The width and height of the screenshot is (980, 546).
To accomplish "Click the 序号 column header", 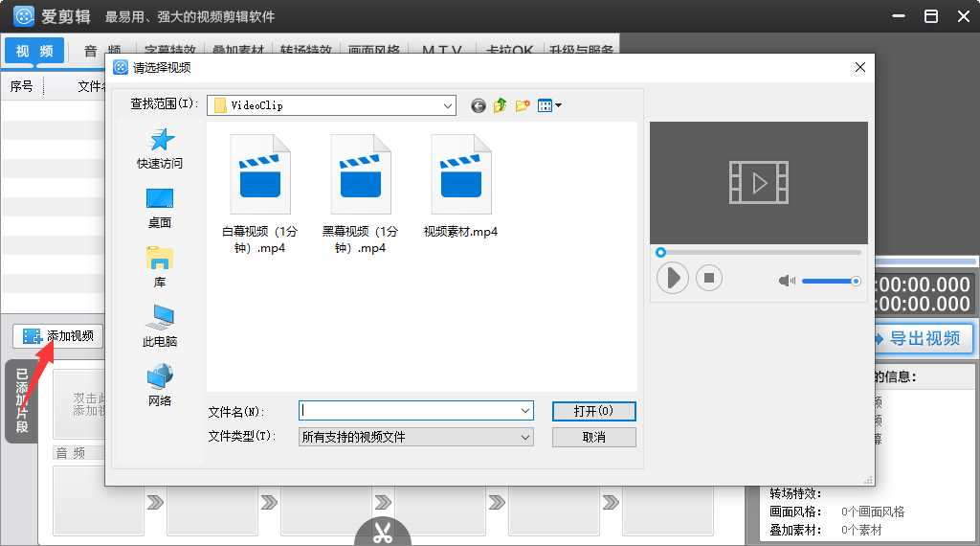I will pyautogui.click(x=22, y=86).
